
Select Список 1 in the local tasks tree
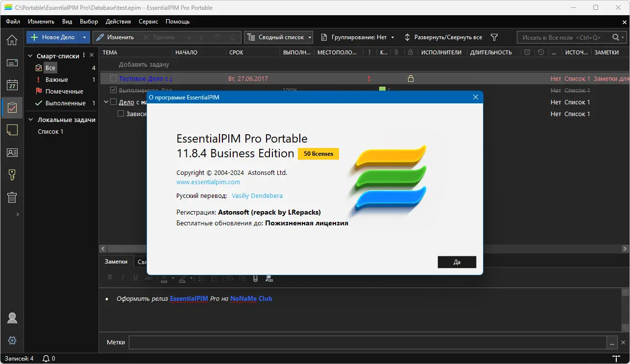click(50, 132)
